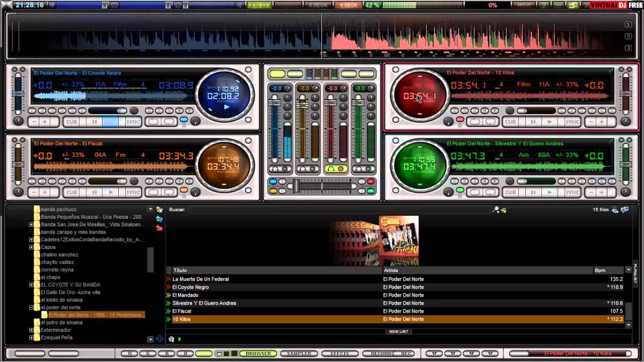Expand the Cadetes12Exitos folder
This screenshot has height=362, width=644.
(31, 239)
